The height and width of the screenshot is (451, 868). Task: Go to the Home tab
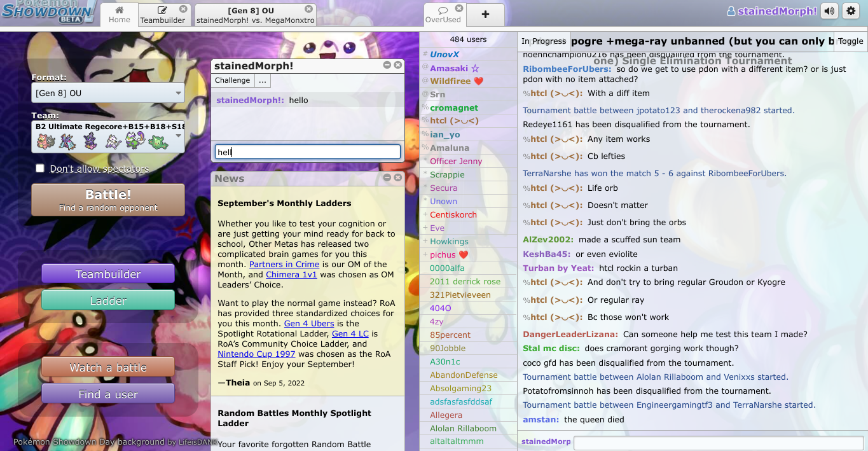[x=119, y=15]
